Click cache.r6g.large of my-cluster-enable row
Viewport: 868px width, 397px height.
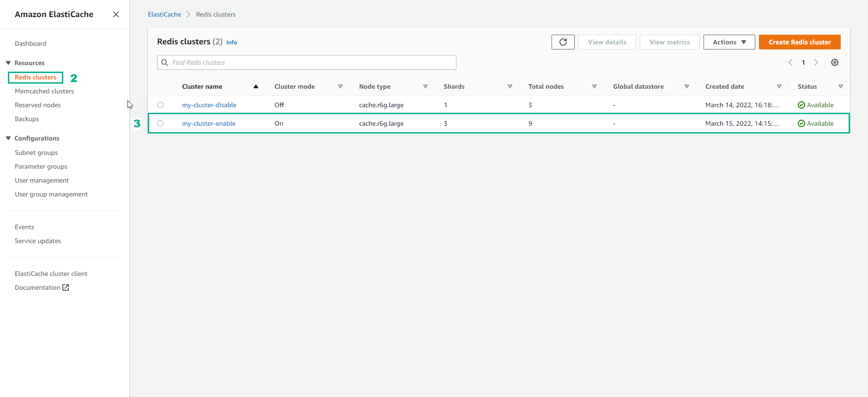pyautogui.click(x=381, y=123)
